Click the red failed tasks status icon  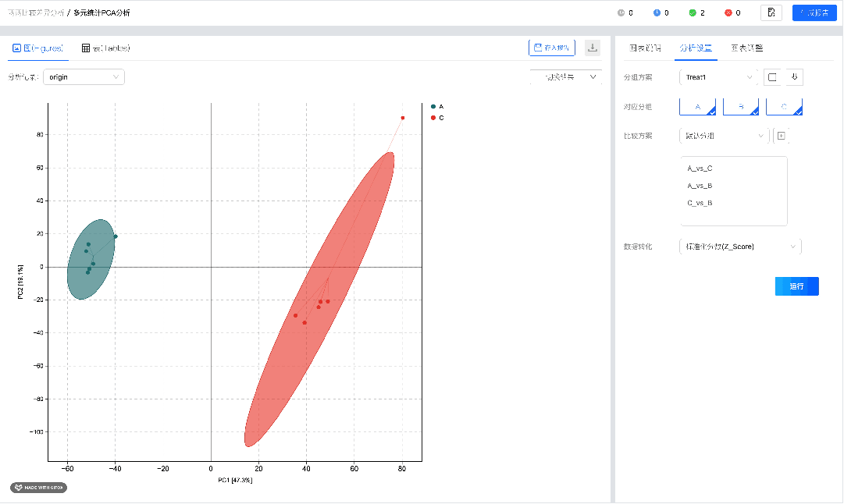coord(728,13)
